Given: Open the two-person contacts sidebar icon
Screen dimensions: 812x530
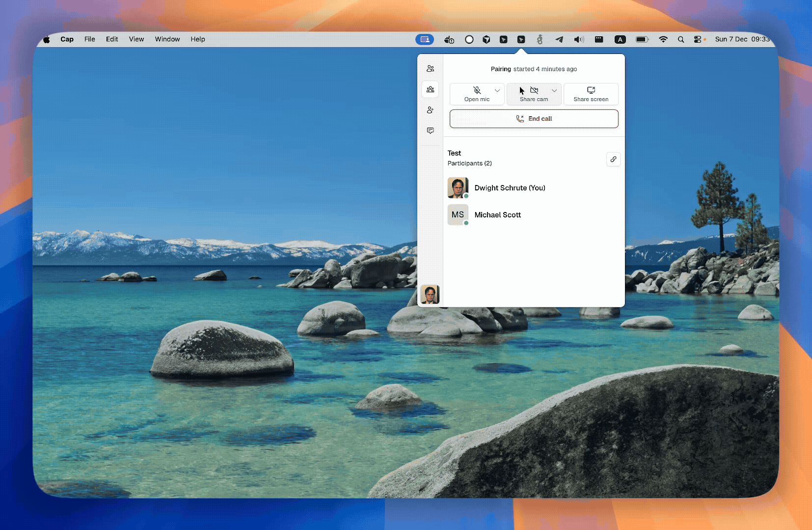Looking at the screenshot, I should [430, 69].
